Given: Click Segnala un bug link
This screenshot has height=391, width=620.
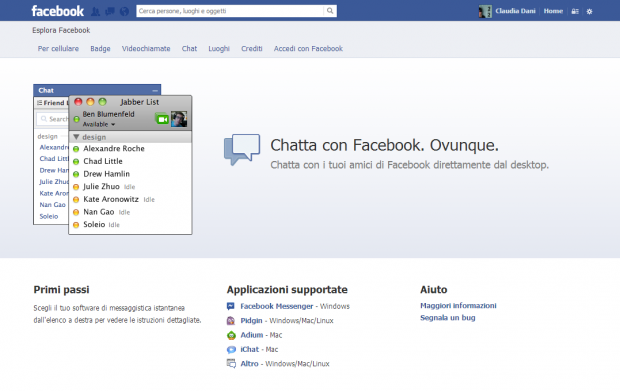Looking at the screenshot, I should 448,318.
